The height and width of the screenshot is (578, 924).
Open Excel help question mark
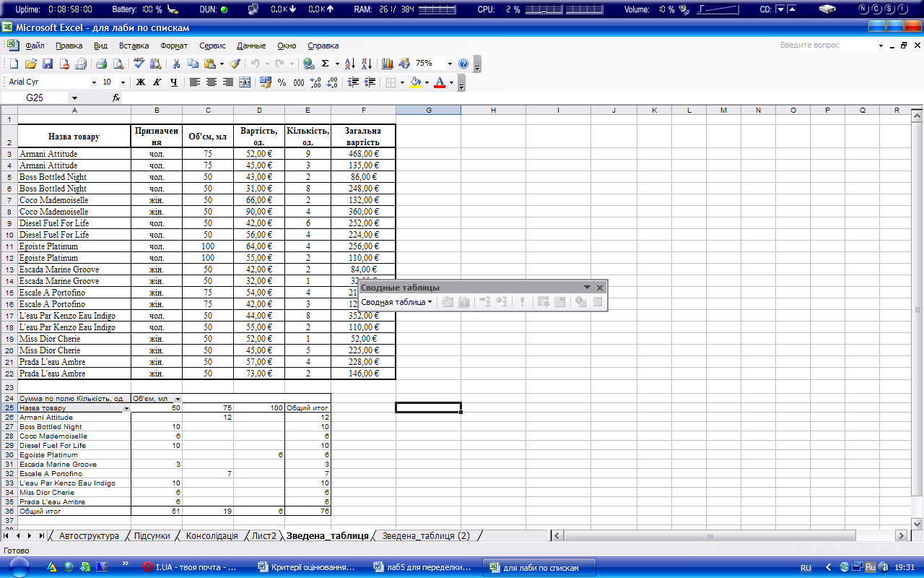tap(463, 64)
